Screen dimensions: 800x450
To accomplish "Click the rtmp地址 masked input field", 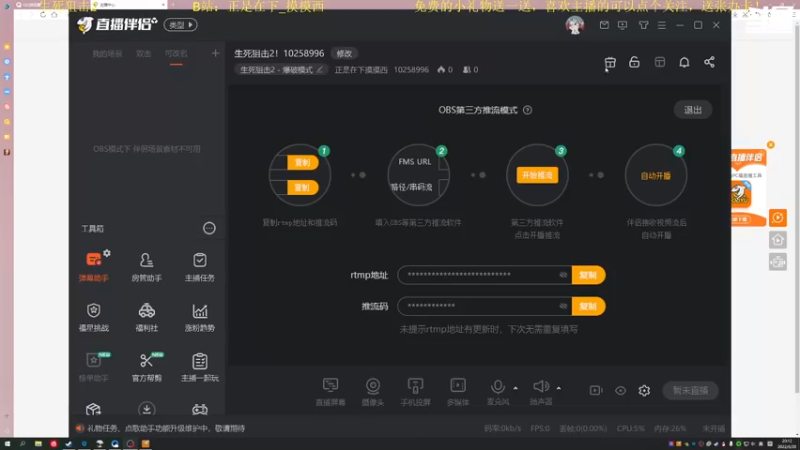I will (x=484, y=275).
